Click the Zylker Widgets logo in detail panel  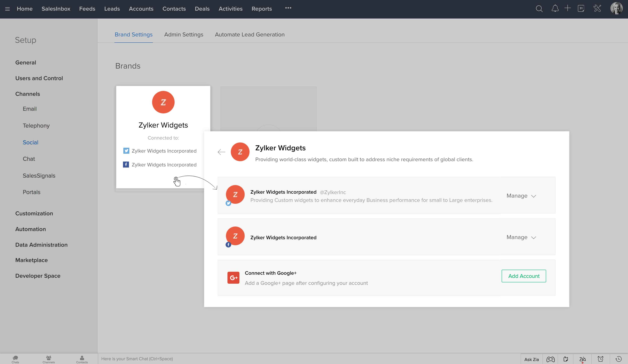pyautogui.click(x=240, y=152)
